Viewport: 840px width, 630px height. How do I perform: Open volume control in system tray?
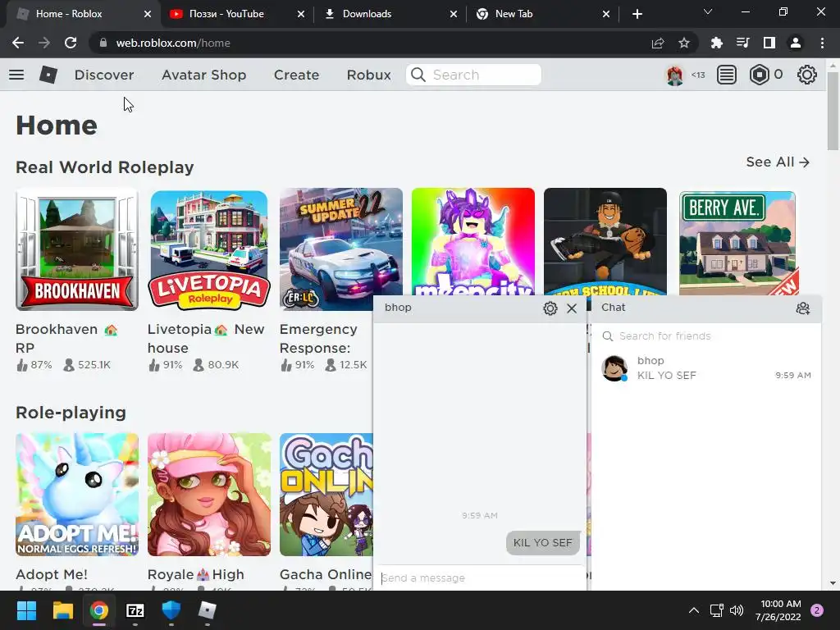[x=737, y=610]
